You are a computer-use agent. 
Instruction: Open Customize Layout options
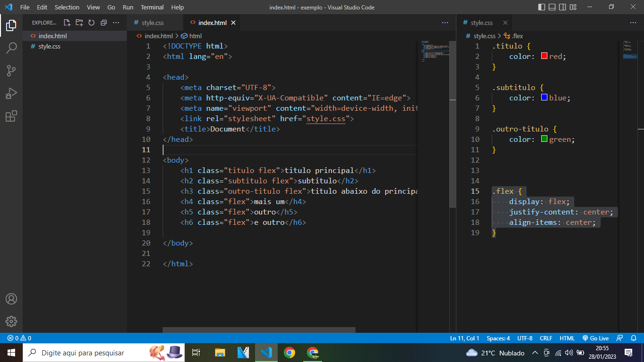point(573,7)
